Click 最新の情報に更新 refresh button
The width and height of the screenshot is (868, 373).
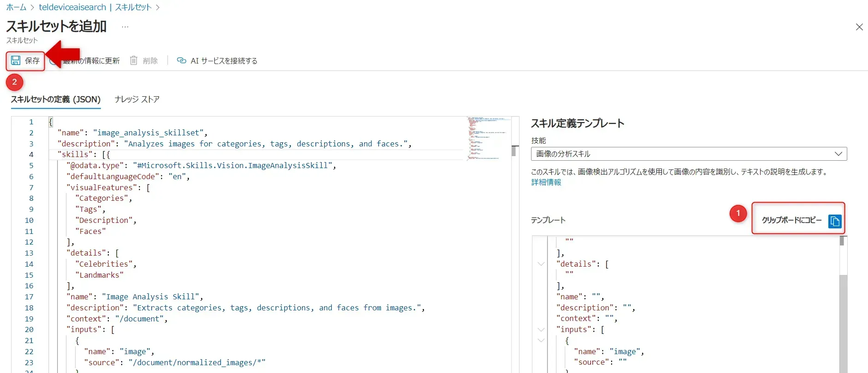click(x=91, y=61)
